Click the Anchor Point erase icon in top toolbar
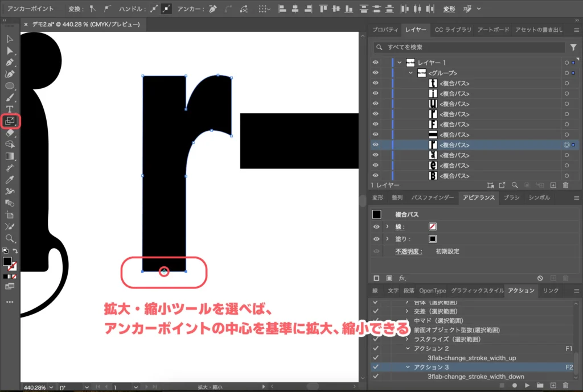 tap(214, 9)
